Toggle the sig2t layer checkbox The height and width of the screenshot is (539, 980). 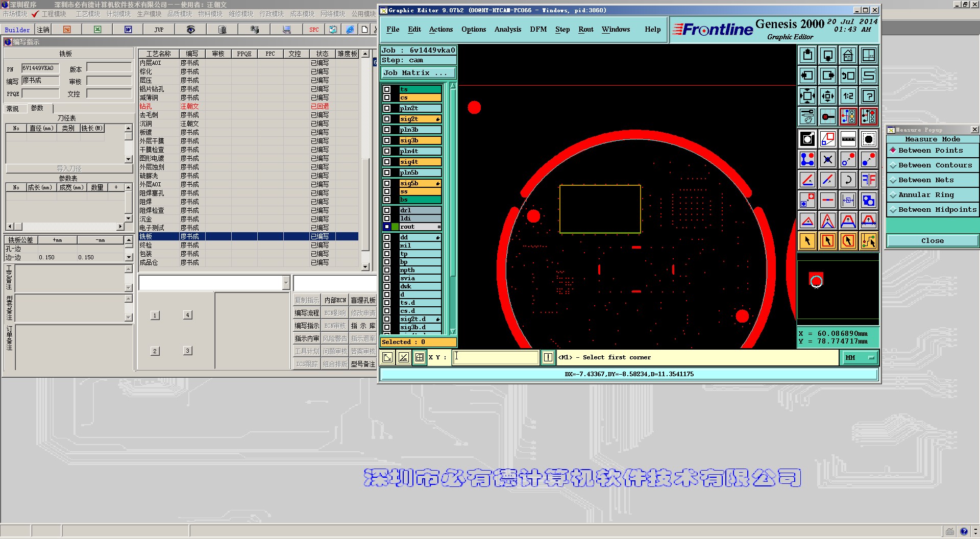387,119
